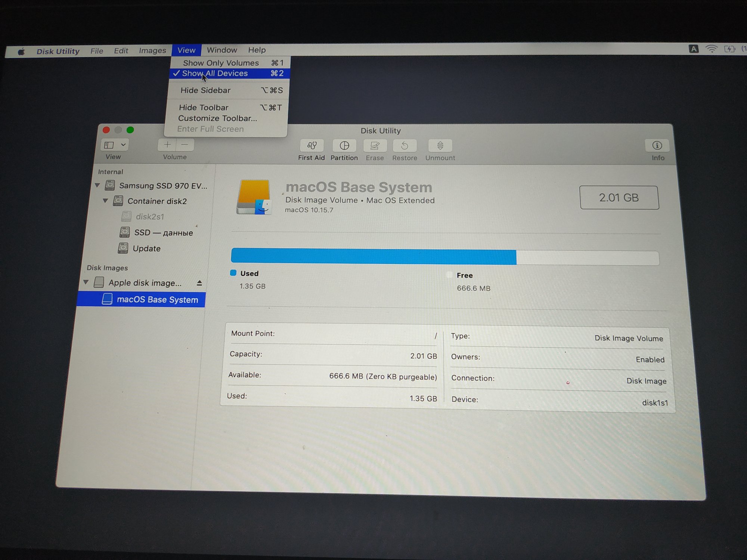The height and width of the screenshot is (560, 747).
Task: Eject the Apple disk image
Action: point(199,283)
